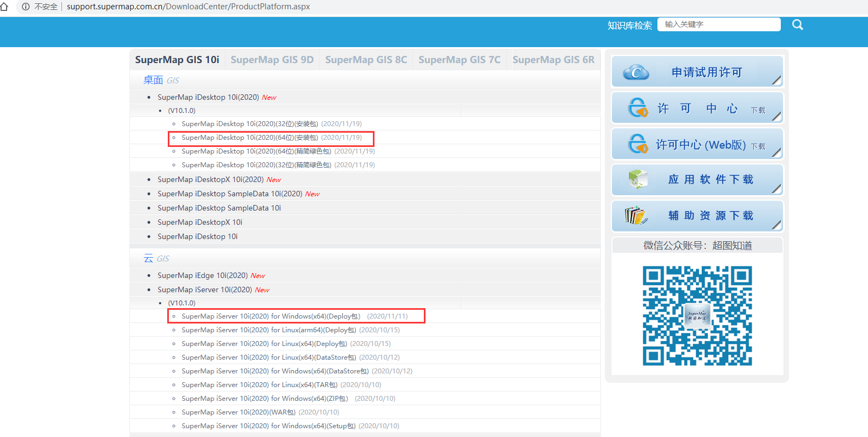Screen dimensions: 868x437
Task: Click the 微信公众账号:超图知道 caption
Action: pos(697,246)
